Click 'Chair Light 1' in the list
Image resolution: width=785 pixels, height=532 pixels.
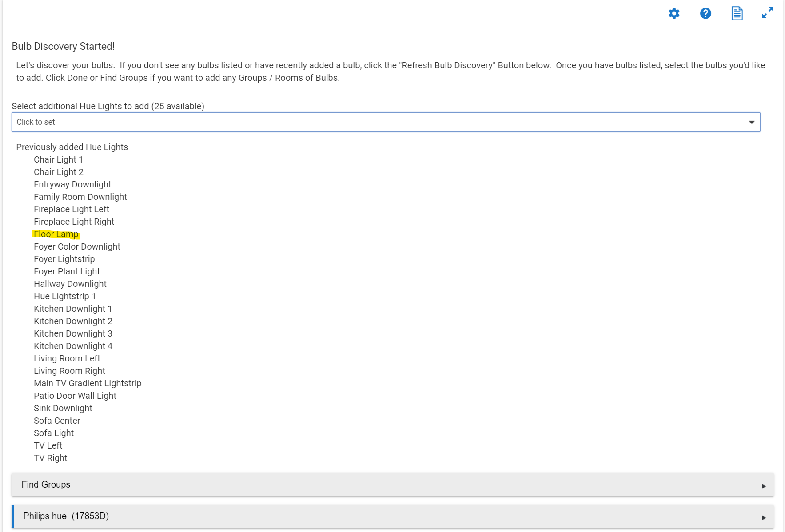click(x=58, y=159)
